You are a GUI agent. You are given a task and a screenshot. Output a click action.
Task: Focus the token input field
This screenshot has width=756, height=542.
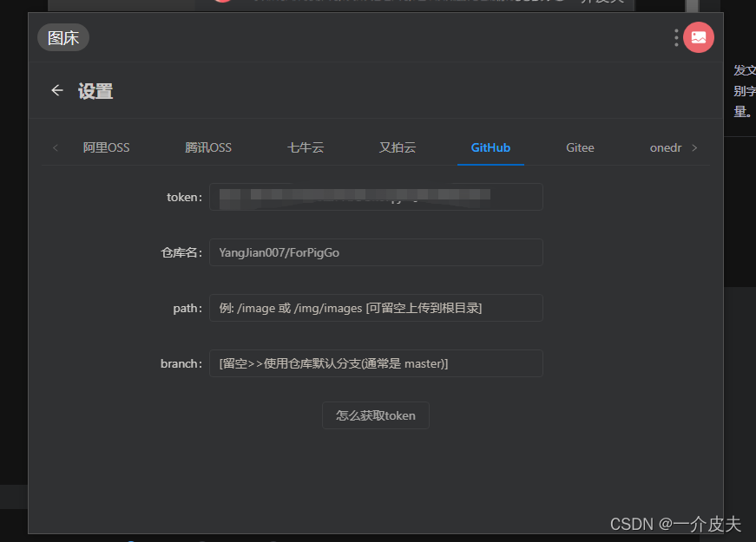point(375,197)
